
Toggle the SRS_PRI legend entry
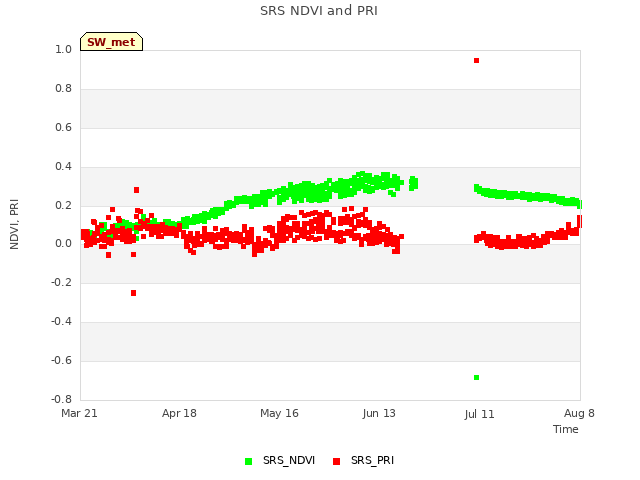pyautogui.click(x=363, y=461)
